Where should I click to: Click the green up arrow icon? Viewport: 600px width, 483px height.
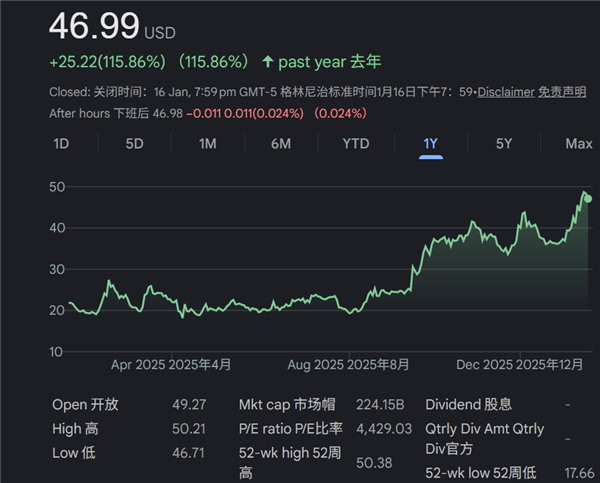pos(267,62)
